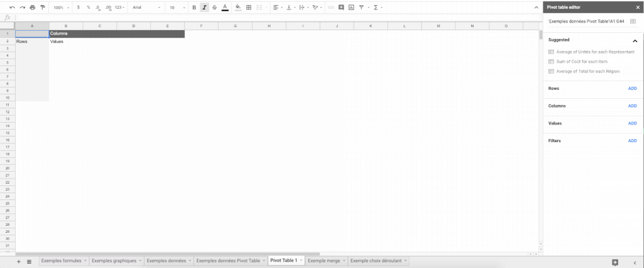The width and height of the screenshot is (644, 268).
Task: Collapse the Suggested section
Action: (x=635, y=40)
